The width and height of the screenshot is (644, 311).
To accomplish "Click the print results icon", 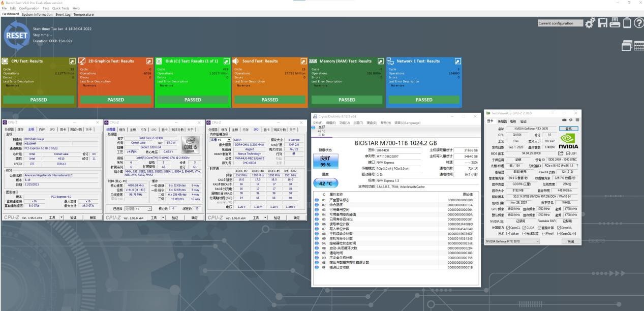I will tap(615, 23).
